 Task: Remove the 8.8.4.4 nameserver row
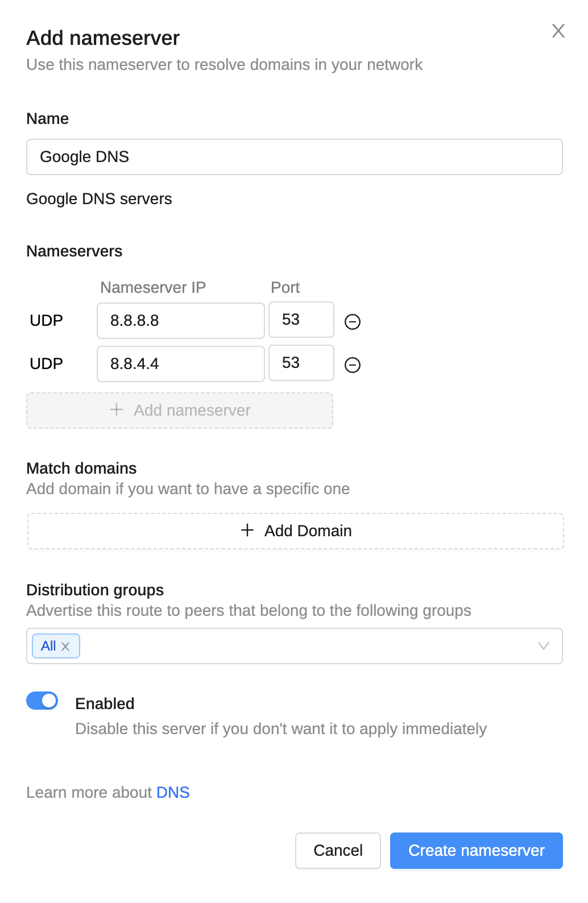(353, 365)
